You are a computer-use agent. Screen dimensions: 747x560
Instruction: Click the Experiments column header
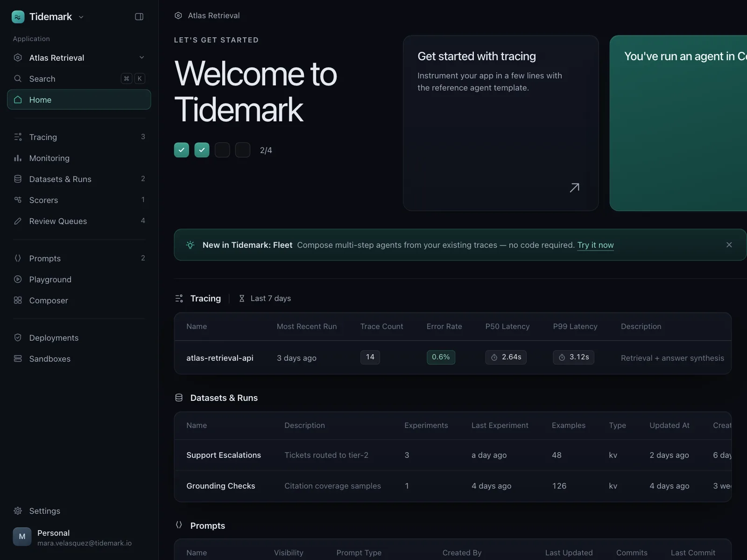pos(426,426)
